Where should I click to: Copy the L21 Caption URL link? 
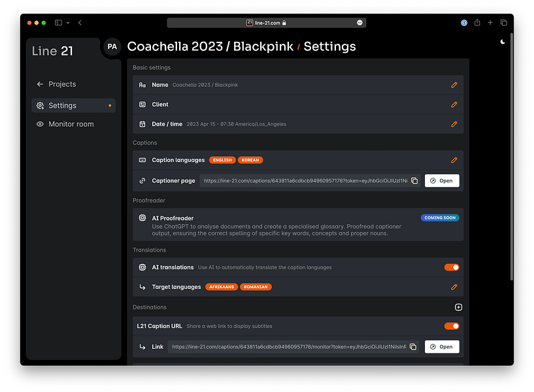tap(413, 347)
